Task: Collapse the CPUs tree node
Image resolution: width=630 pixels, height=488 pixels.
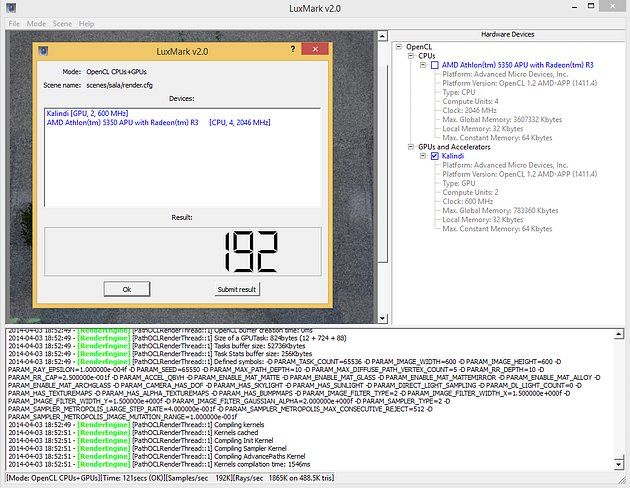Action: (x=411, y=56)
